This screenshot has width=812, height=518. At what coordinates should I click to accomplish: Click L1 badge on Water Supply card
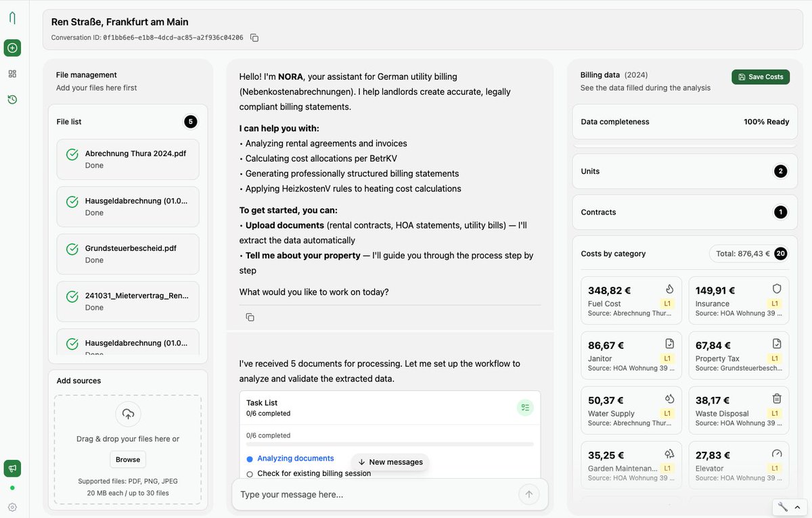(x=667, y=413)
